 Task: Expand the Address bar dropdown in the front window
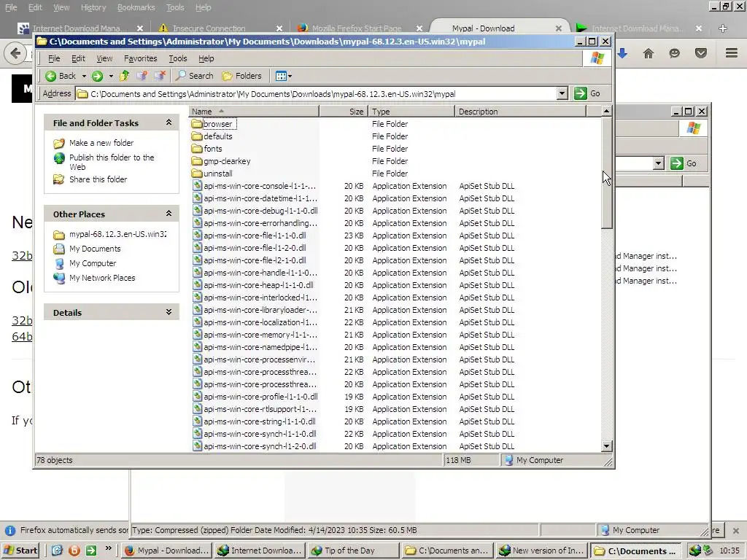pyautogui.click(x=562, y=93)
